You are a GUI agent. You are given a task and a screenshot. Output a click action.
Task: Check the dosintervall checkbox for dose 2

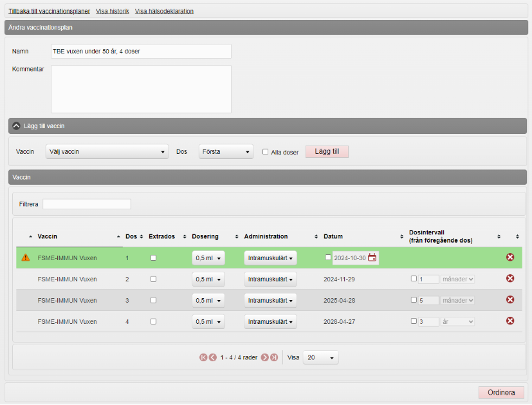point(414,279)
